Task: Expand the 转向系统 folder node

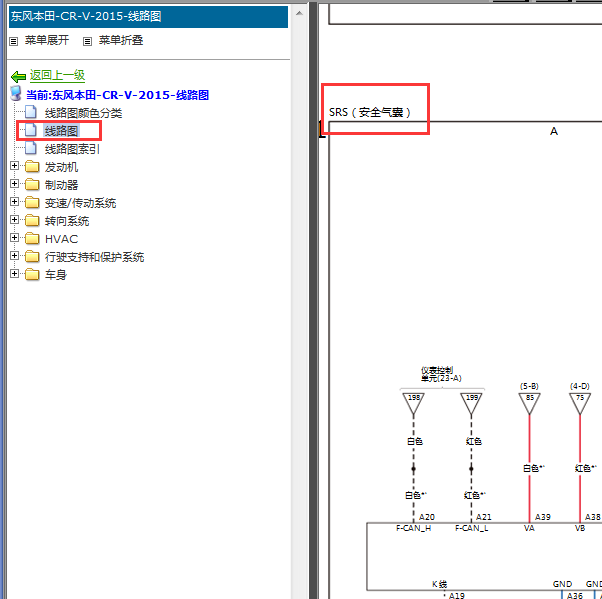Action: pyautogui.click(x=14, y=220)
